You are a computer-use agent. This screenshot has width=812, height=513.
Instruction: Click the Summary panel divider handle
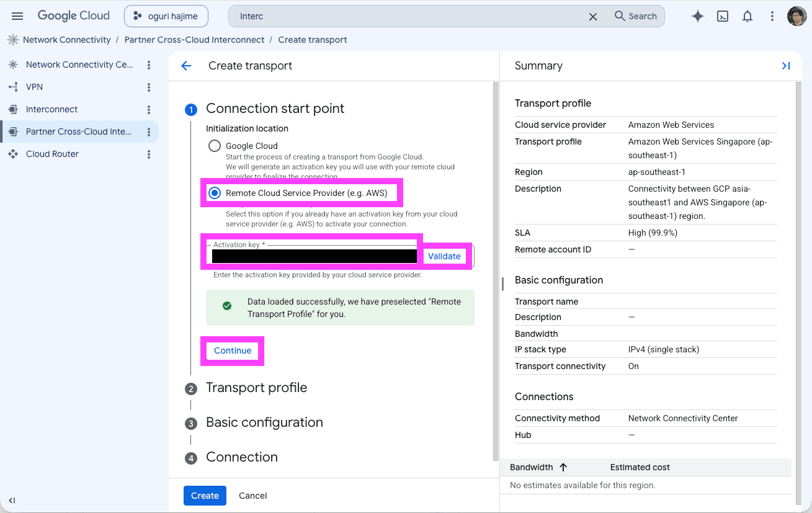(502, 283)
